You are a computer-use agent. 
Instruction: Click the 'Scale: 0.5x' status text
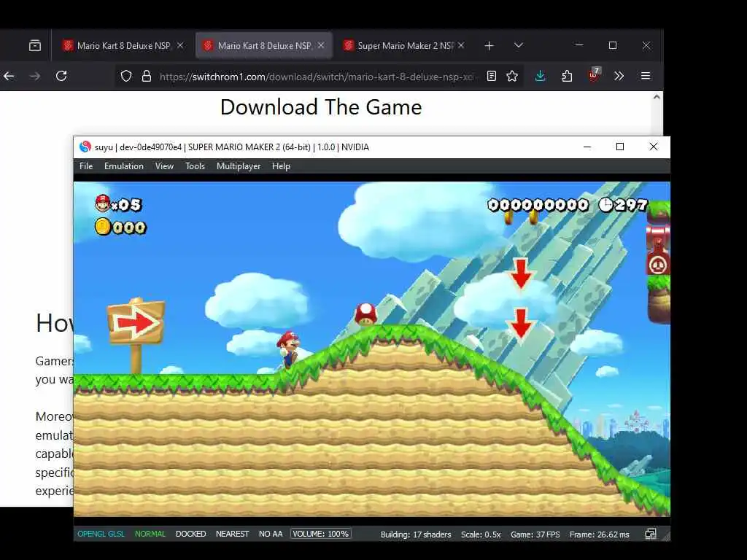pos(481,534)
